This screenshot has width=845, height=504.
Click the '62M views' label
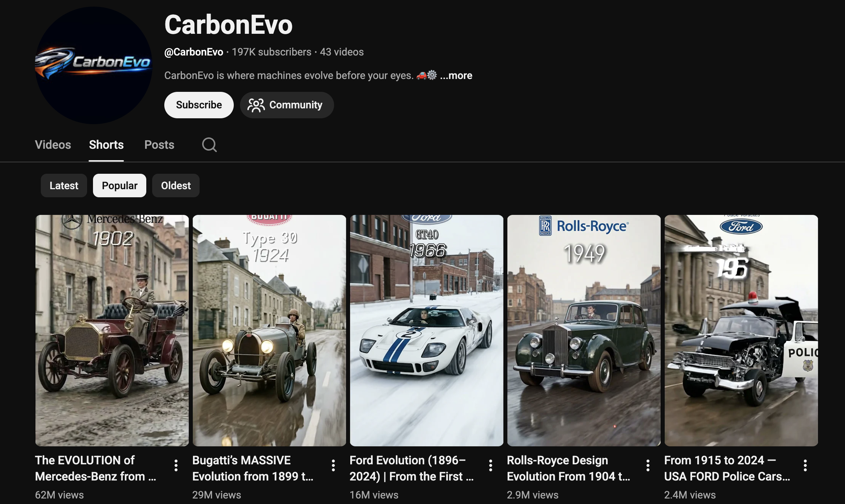click(60, 495)
